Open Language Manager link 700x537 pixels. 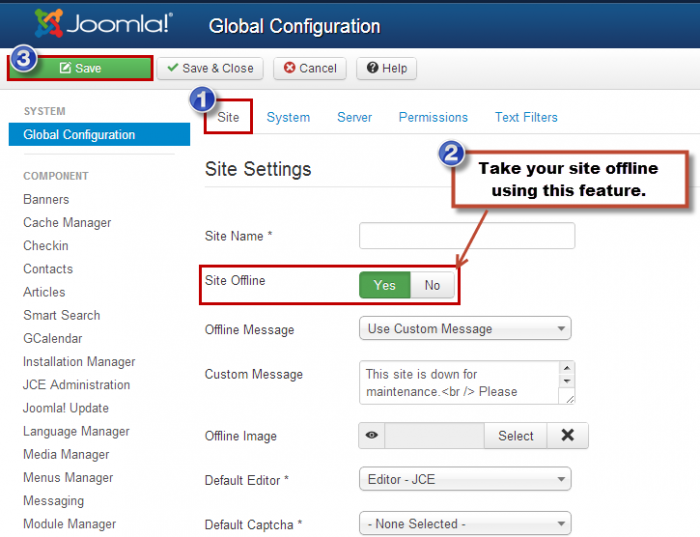pyautogui.click(x=76, y=432)
